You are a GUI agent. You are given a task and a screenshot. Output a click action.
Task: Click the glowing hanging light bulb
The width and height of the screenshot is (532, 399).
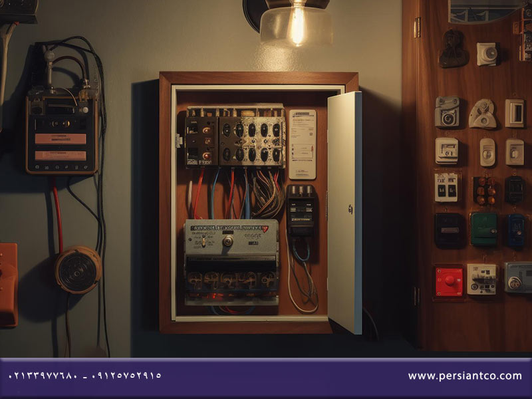297,23
